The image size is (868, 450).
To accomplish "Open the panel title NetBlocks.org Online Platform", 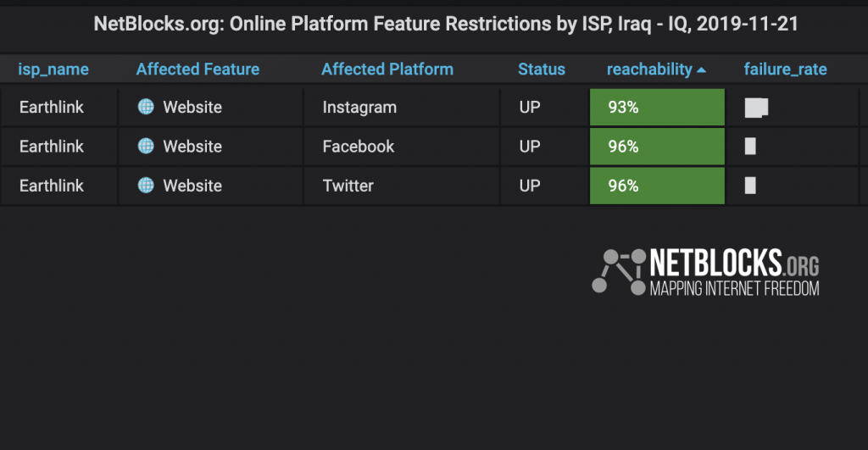I will pyautogui.click(x=446, y=24).
